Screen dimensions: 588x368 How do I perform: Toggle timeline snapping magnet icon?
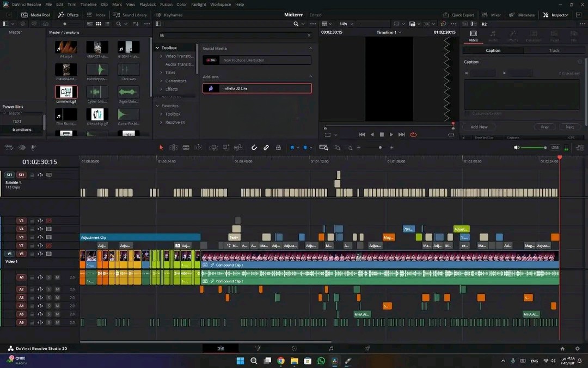(254, 147)
